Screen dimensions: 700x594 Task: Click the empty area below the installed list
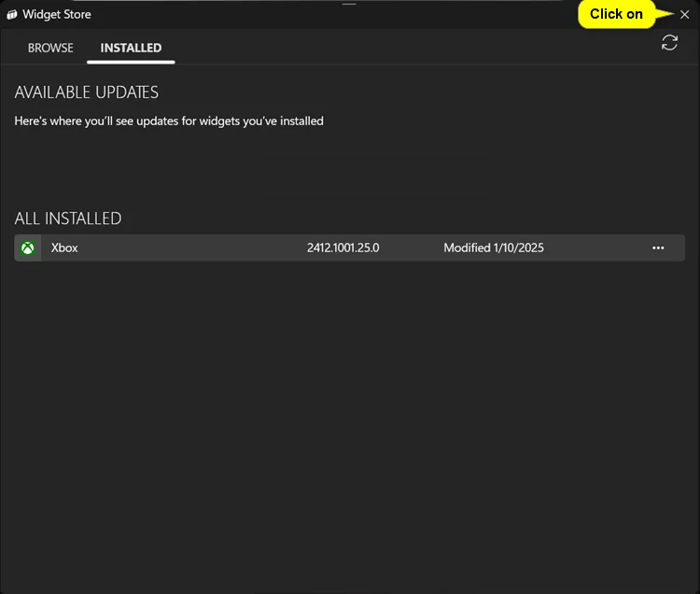(350, 420)
